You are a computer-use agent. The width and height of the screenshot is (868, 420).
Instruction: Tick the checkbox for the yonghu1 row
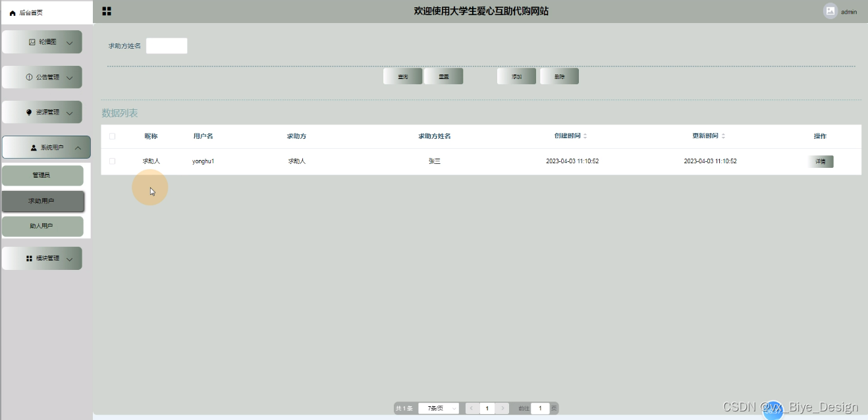pyautogui.click(x=112, y=161)
